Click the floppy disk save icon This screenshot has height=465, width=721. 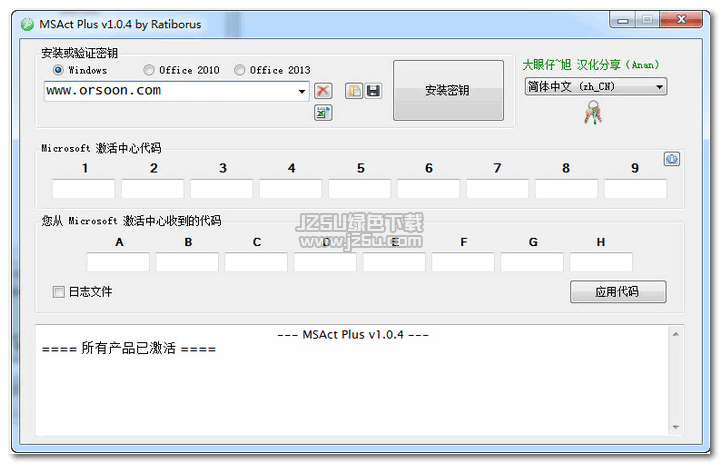(373, 91)
